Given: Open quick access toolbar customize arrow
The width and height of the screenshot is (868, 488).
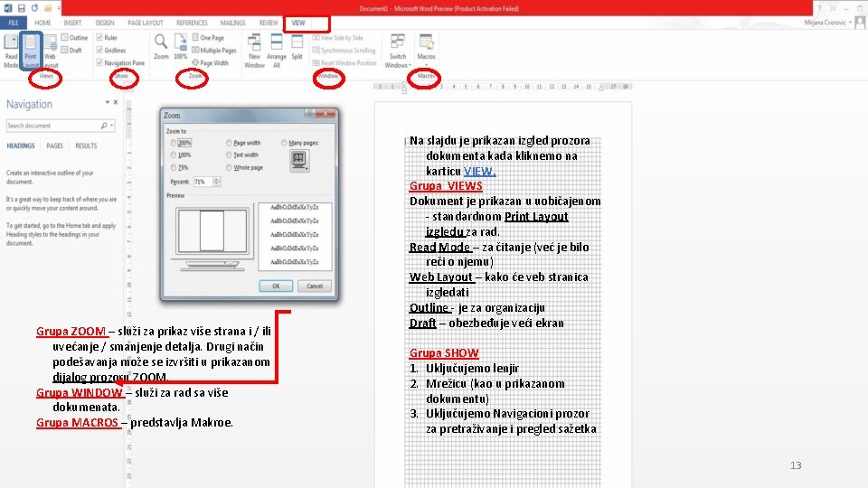Looking at the screenshot, I should (x=59, y=8).
